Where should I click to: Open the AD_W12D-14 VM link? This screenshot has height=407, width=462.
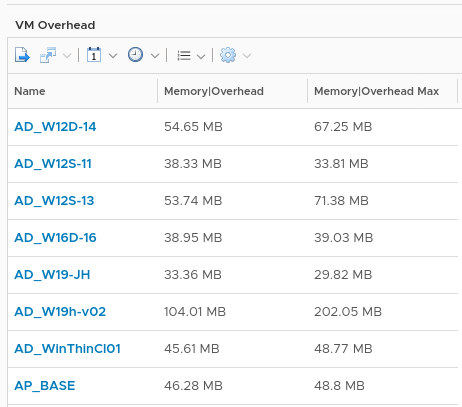(x=55, y=127)
